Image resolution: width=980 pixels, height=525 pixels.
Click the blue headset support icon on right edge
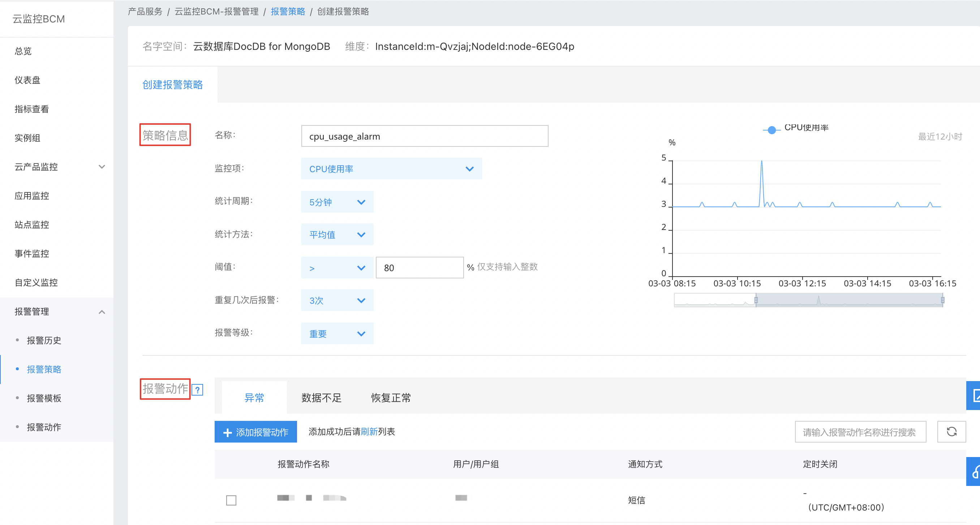[974, 471]
